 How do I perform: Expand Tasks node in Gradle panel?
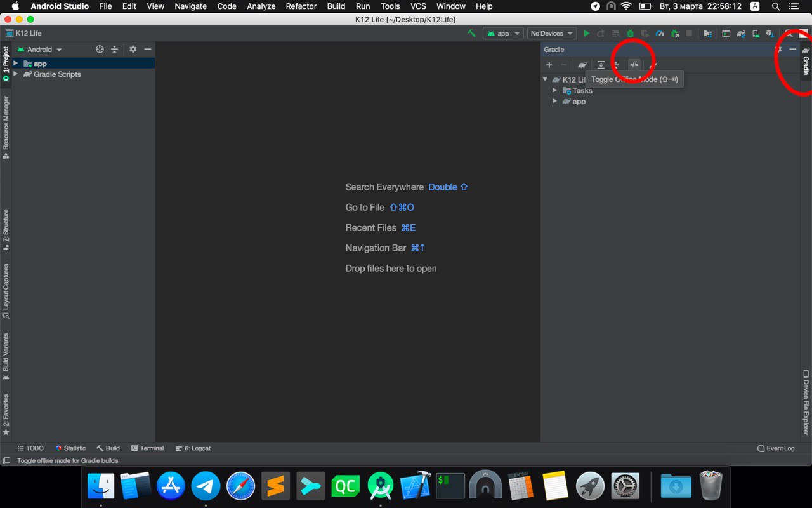point(555,90)
